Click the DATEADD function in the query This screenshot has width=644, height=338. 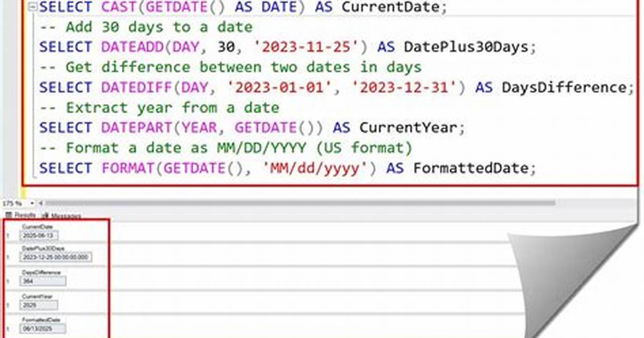[132, 47]
